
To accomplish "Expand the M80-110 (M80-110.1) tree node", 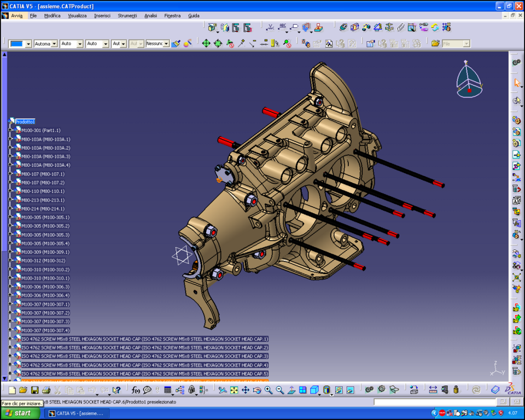I will (x=10, y=191).
